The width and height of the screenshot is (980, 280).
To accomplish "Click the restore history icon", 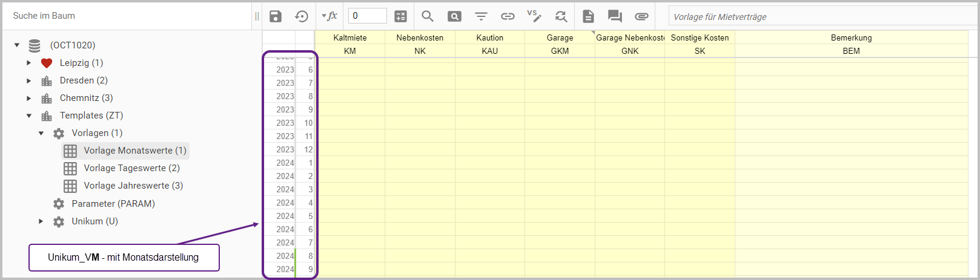I will point(302,16).
